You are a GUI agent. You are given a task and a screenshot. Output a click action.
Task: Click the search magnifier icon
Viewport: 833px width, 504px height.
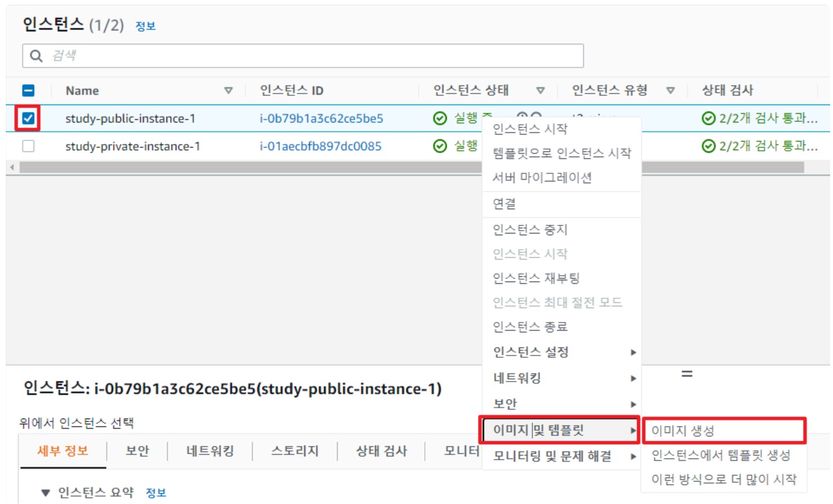click(x=36, y=56)
